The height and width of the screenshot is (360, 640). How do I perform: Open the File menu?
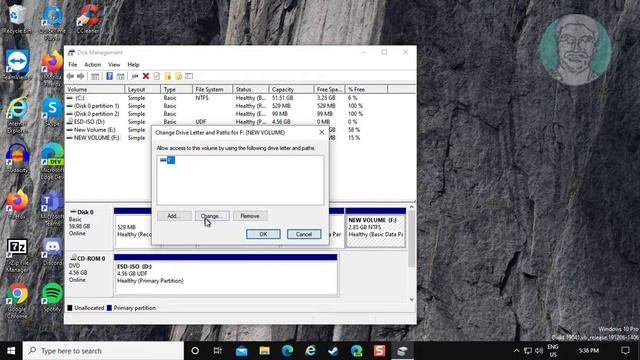point(73,64)
